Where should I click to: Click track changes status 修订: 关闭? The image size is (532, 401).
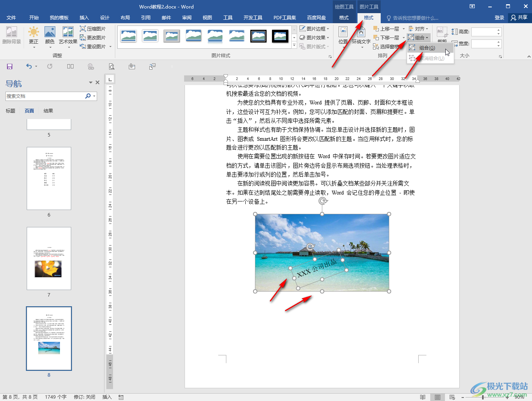click(84, 397)
